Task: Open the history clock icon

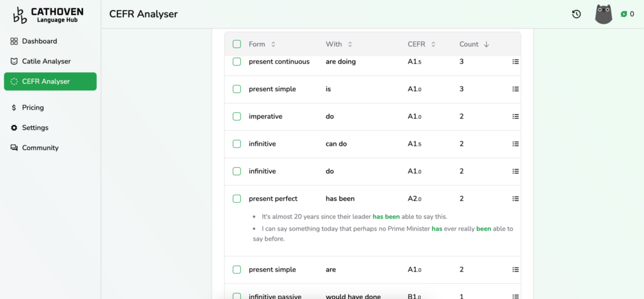Action: pyautogui.click(x=576, y=14)
